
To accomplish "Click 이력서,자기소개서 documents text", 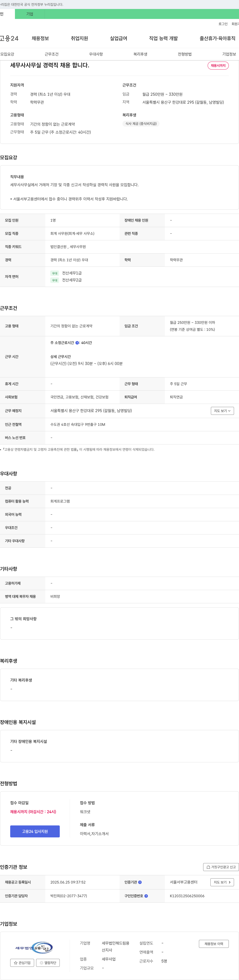I will point(94,834).
